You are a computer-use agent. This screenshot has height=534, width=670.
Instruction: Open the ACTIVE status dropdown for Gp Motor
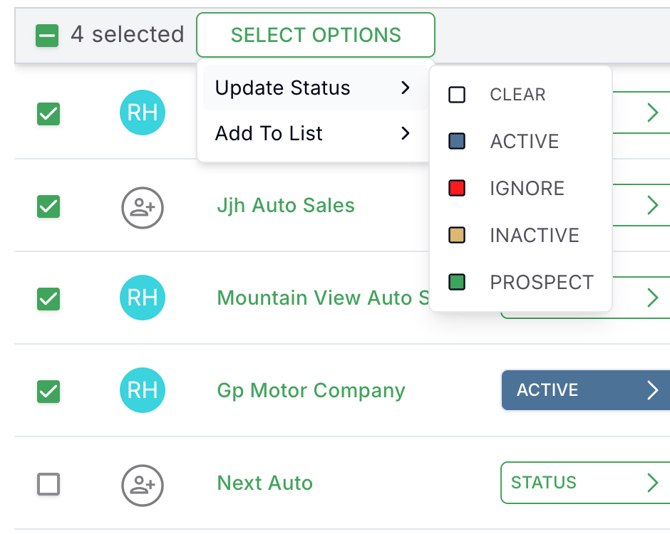pyautogui.click(x=584, y=390)
